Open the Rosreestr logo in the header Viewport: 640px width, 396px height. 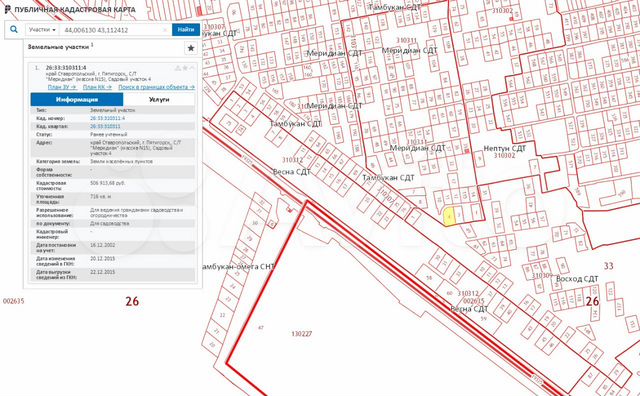7,9
